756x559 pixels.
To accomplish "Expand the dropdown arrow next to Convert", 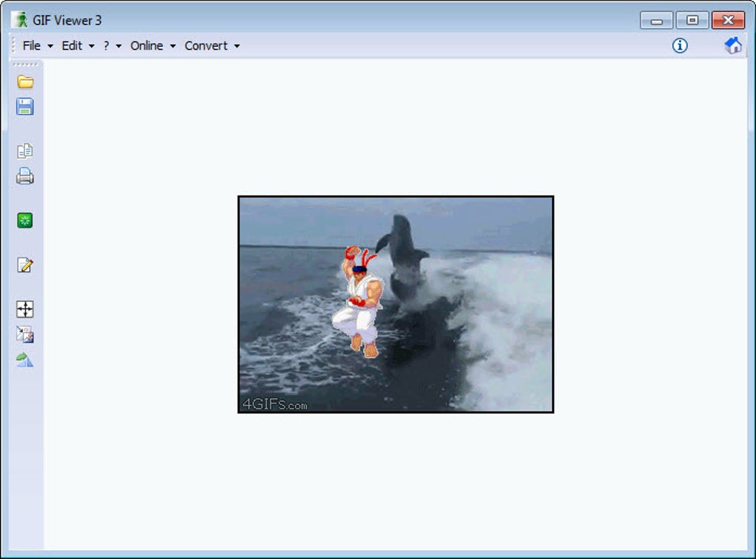I will (236, 46).
